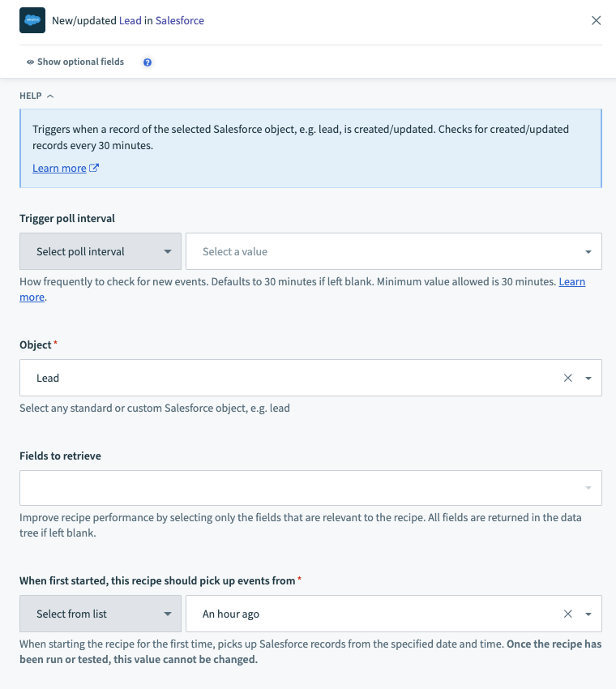Click the Lead link in the header

click(130, 21)
